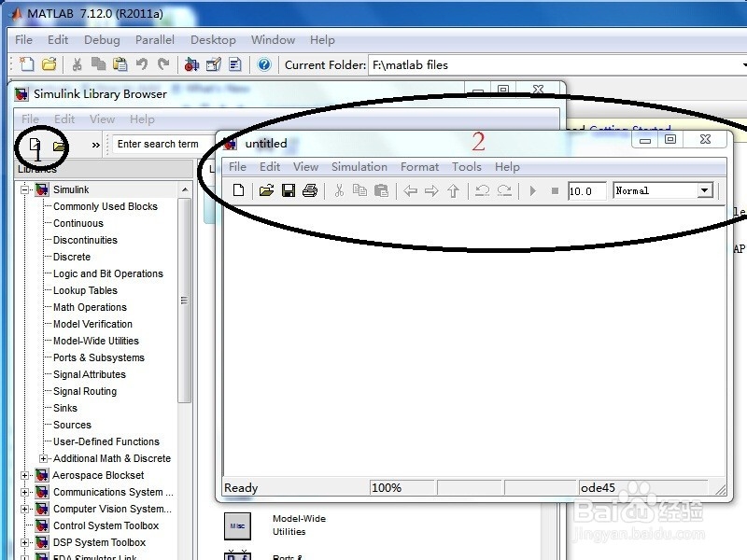Click ode45 solver in status bar
The width and height of the screenshot is (747, 560).
click(x=598, y=487)
